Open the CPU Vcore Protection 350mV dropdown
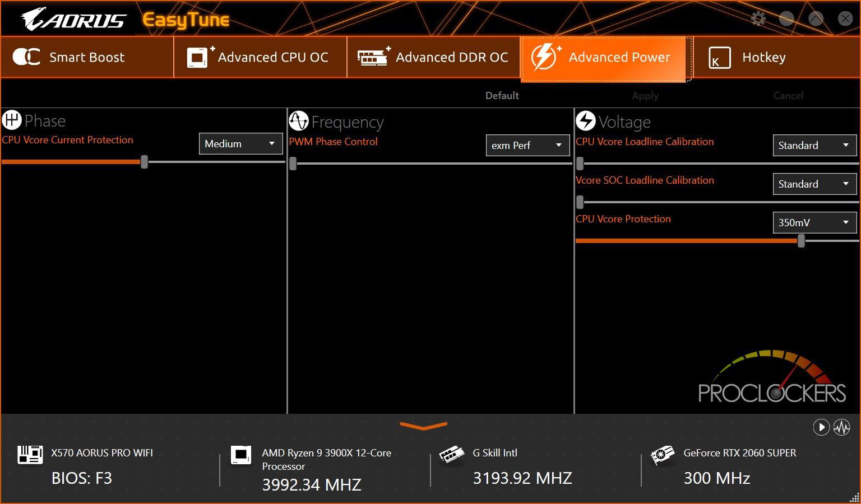 [814, 222]
